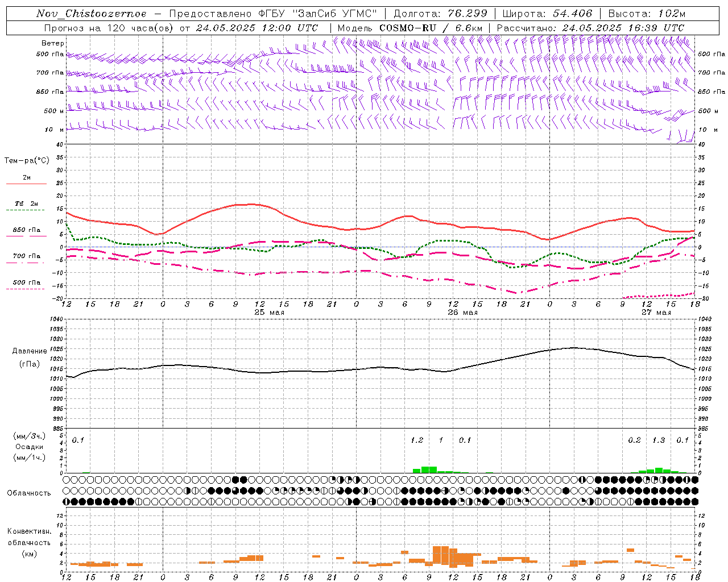Click the '27 мая' date label
This screenshot has width=728, height=582.
click(x=656, y=313)
